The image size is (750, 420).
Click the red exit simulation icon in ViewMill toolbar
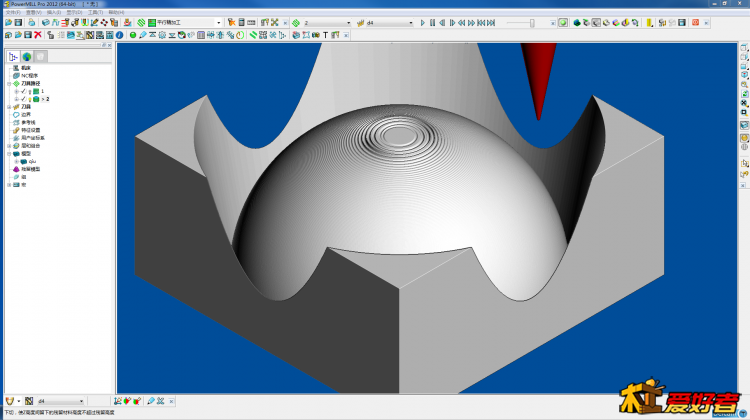coord(695,22)
